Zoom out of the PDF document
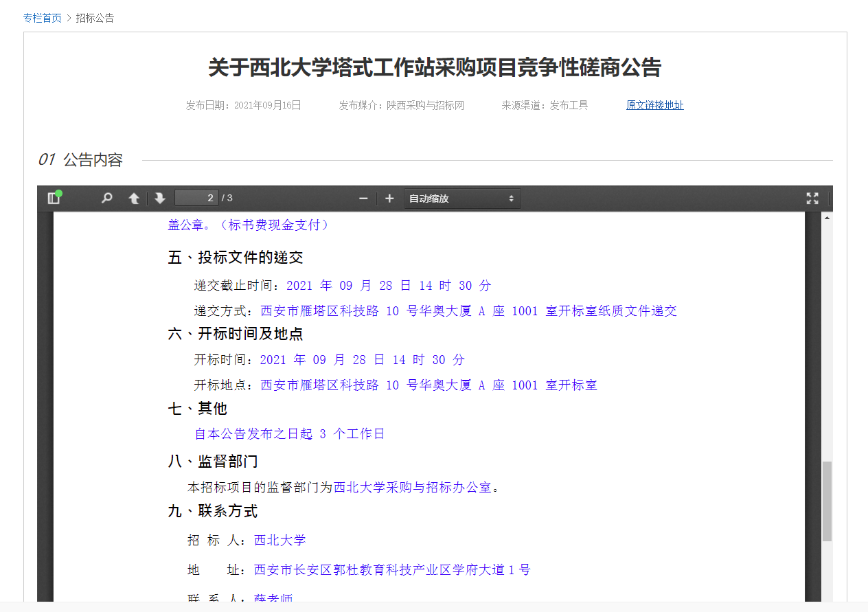Image resolution: width=868 pixels, height=612 pixels. pyautogui.click(x=363, y=199)
